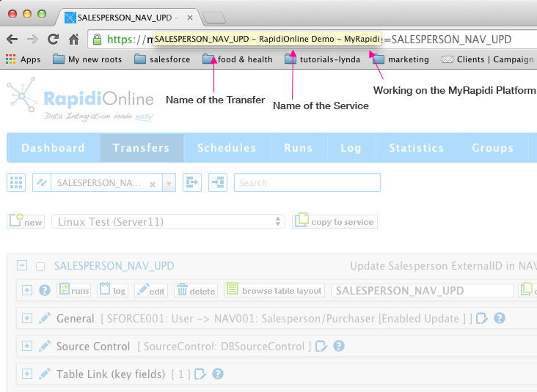Click the import arrow icon in the toolbar
This screenshot has height=392, width=537.
pos(218,182)
